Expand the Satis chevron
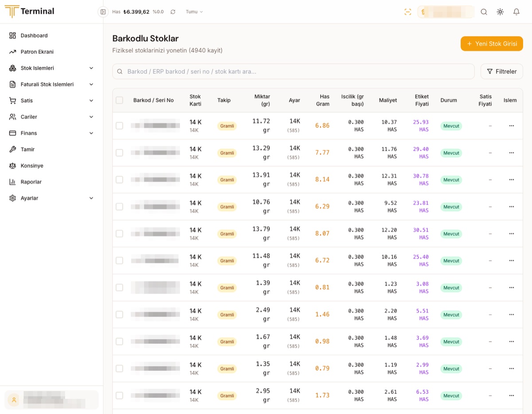The width and height of the screenshot is (532, 414). coord(91,101)
